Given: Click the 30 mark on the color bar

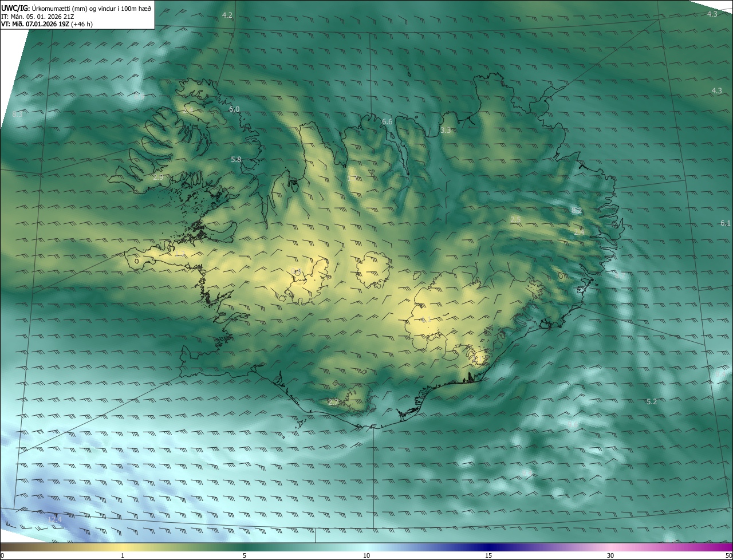Looking at the screenshot, I should [610, 555].
